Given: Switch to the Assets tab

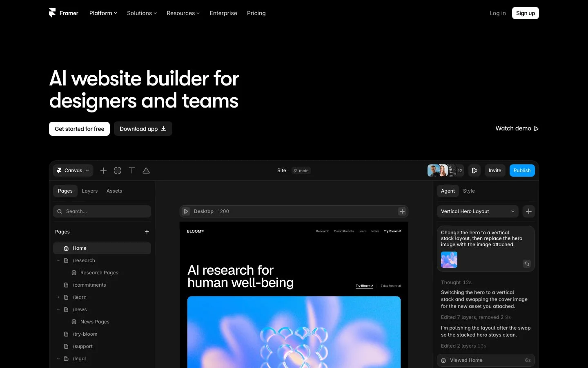Looking at the screenshot, I should point(114,191).
